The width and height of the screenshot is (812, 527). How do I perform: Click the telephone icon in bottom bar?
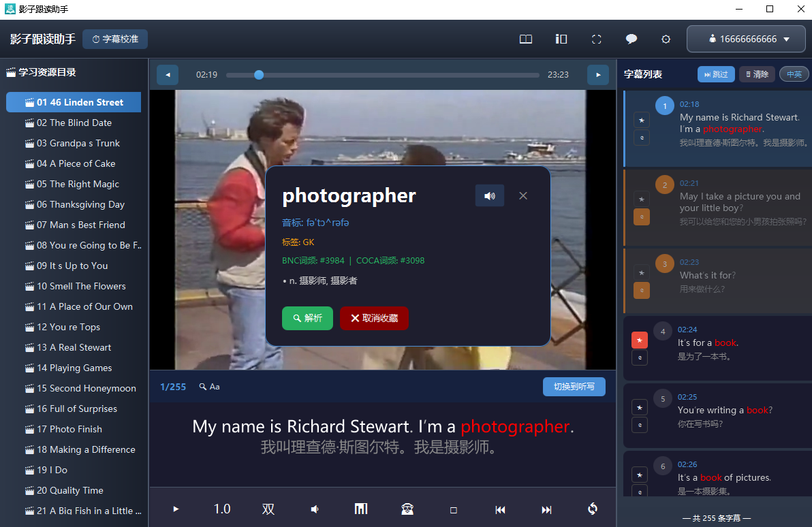(407, 509)
